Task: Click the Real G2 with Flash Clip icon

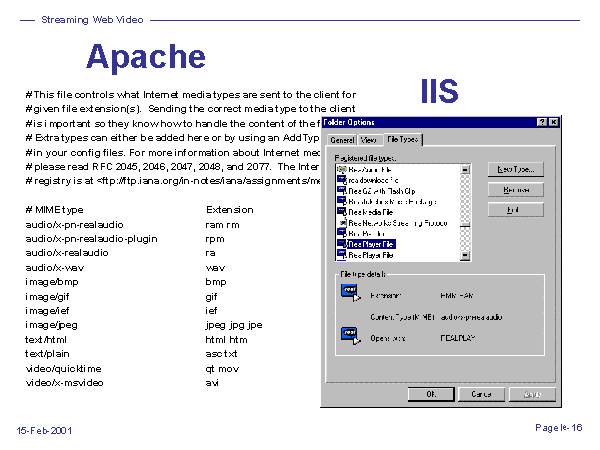Action: click(342, 192)
